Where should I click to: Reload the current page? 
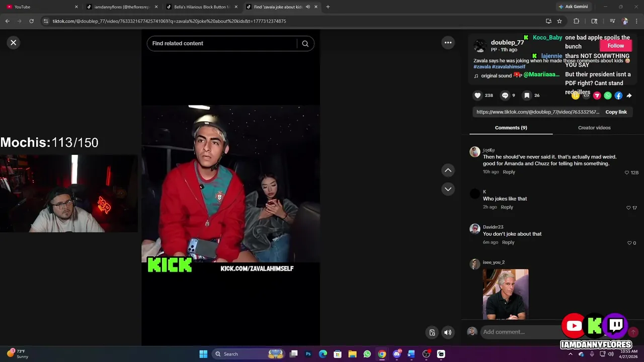(x=31, y=21)
